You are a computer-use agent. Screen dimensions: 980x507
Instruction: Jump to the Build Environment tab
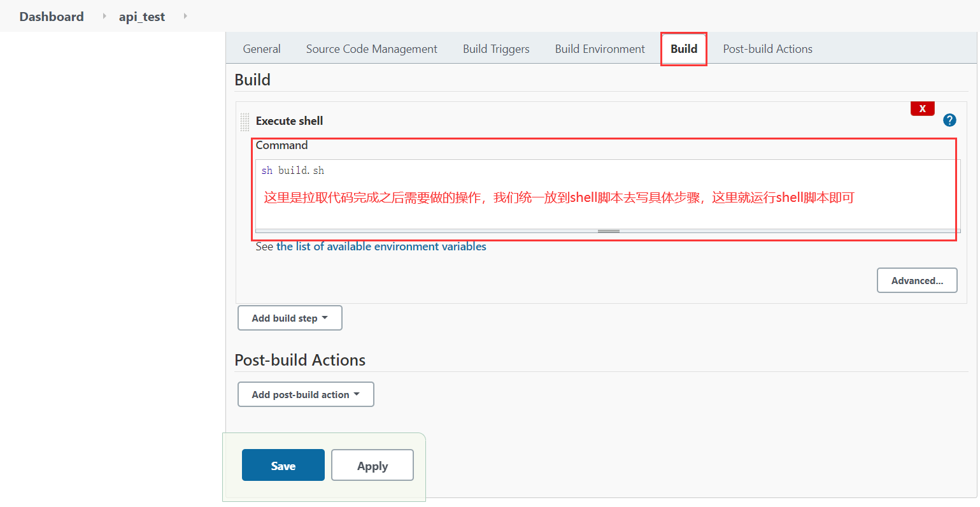600,49
